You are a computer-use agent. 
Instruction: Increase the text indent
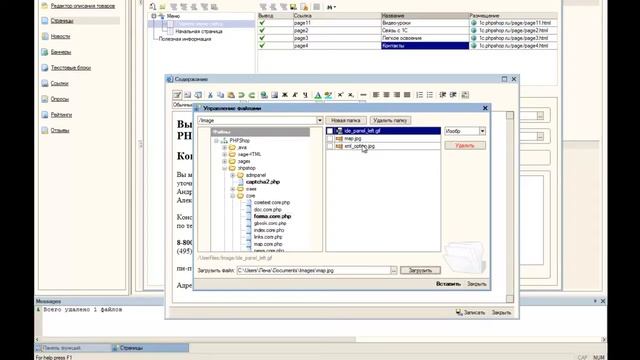[x=453, y=95]
